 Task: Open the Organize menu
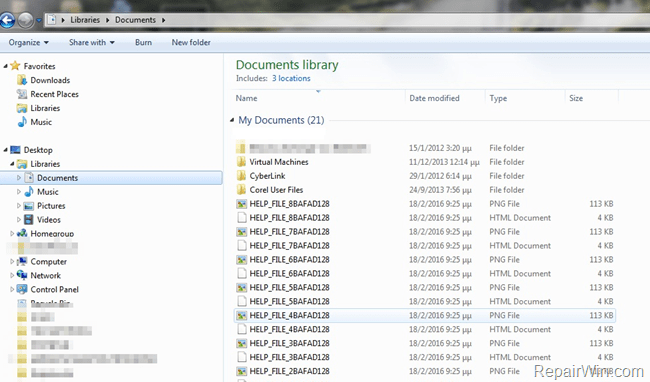[29, 42]
